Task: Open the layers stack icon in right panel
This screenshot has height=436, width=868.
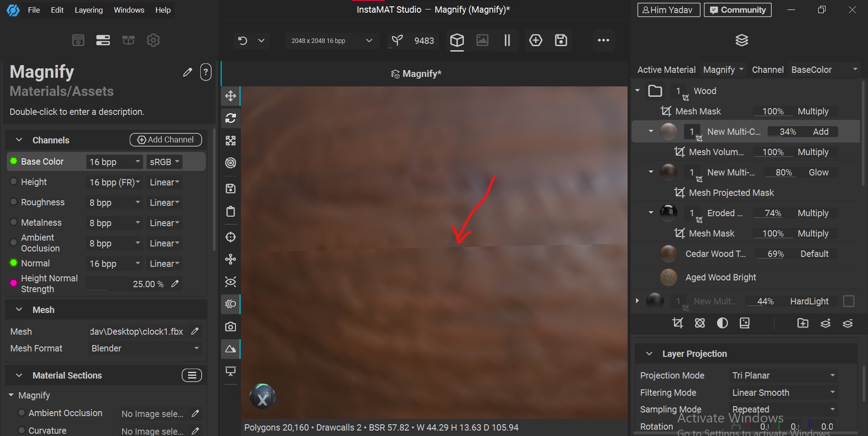Action: [x=742, y=40]
